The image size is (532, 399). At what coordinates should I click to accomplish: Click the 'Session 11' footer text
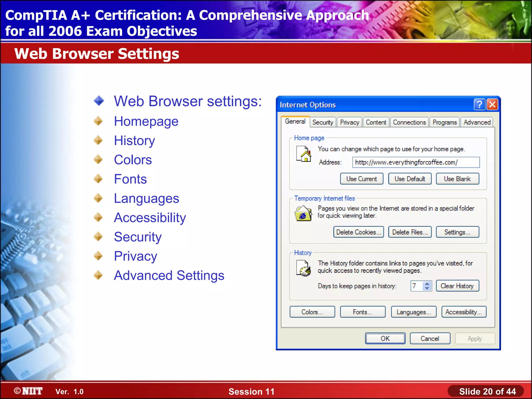click(x=251, y=391)
